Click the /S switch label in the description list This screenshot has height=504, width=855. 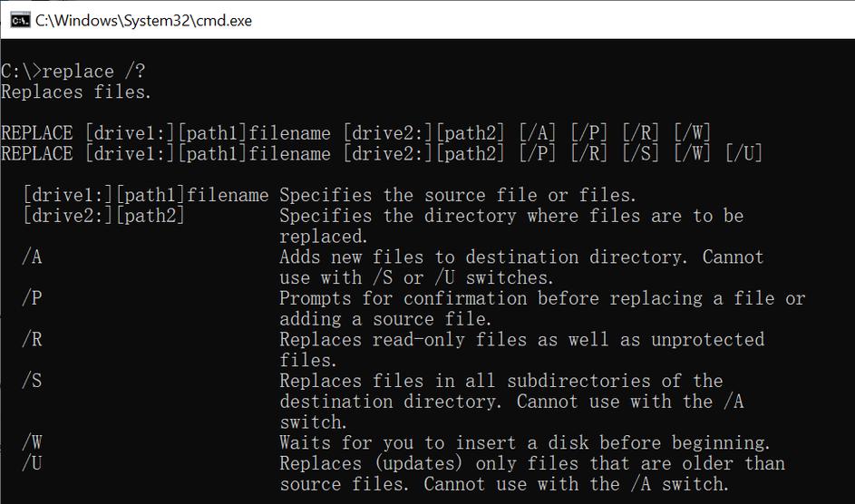point(33,381)
